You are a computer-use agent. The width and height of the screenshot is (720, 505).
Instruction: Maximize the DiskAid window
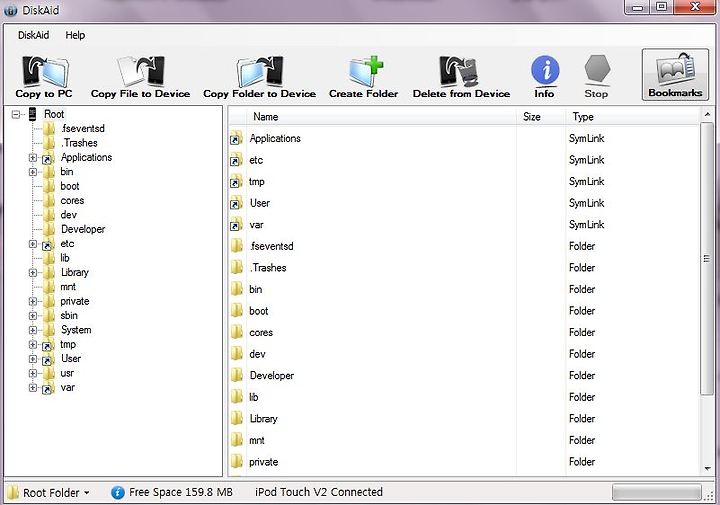[662, 7]
